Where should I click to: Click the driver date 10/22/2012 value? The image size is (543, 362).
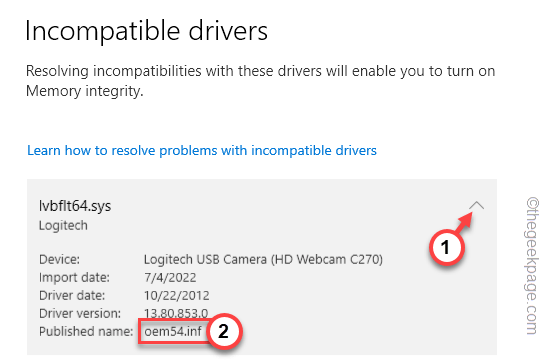tap(177, 295)
